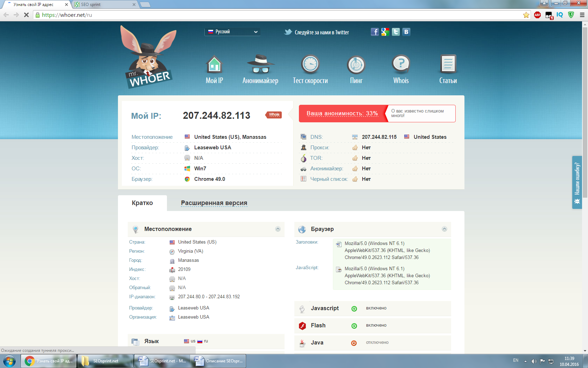Screen dimensions: 588x368
Task: Open the VKontakte social icon
Action: coord(406,32)
